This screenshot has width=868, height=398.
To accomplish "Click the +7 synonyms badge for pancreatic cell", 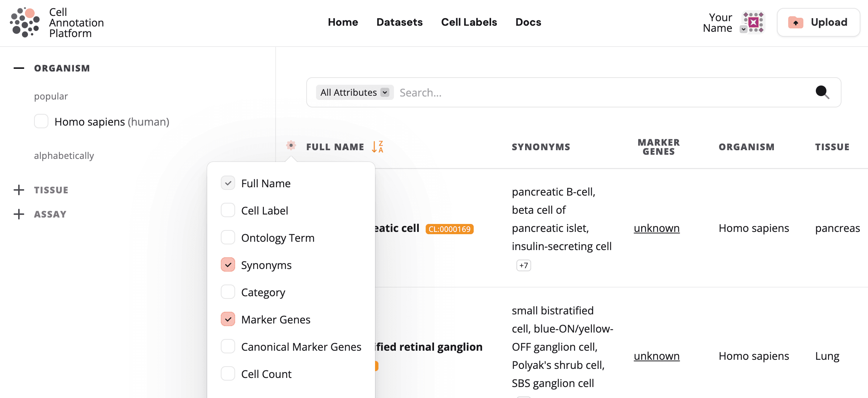I will 524,265.
